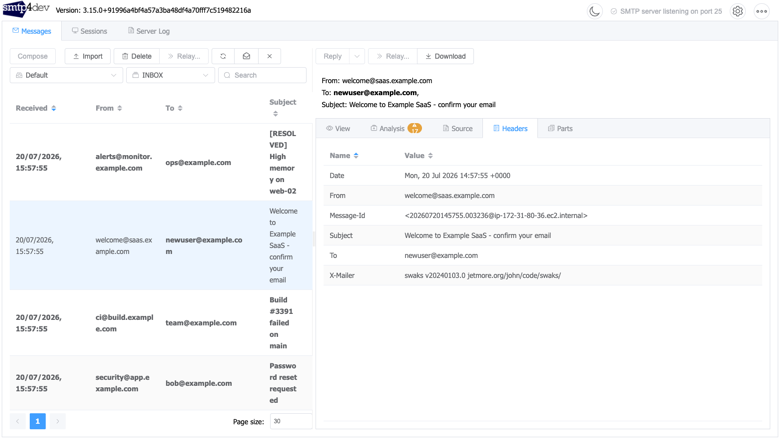The height and width of the screenshot is (439, 780).
Task: Mark all as read with the envelope icon
Action: click(246, 56)
